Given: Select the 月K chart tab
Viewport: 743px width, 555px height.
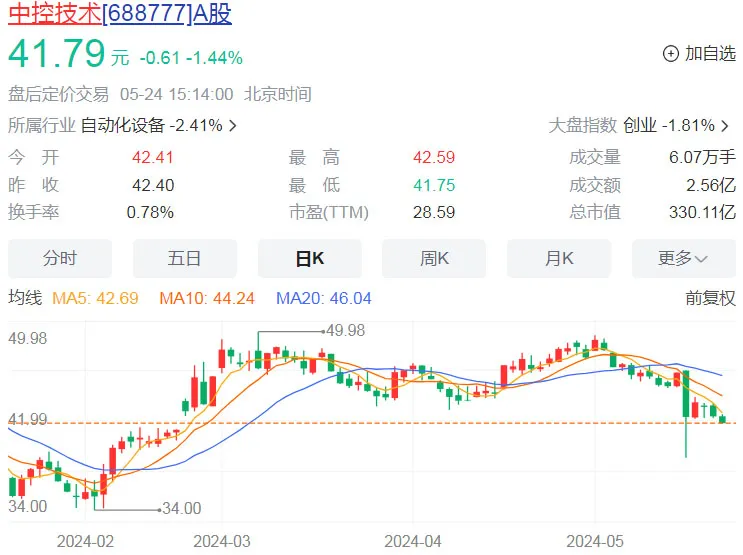Looking at the screenshot, I should 559,259.
